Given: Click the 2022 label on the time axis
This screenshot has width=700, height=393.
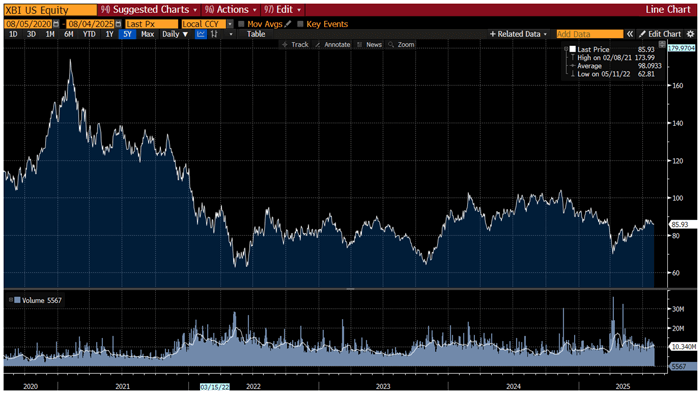Looking at the screenshot, I should [x=253, y=386].
